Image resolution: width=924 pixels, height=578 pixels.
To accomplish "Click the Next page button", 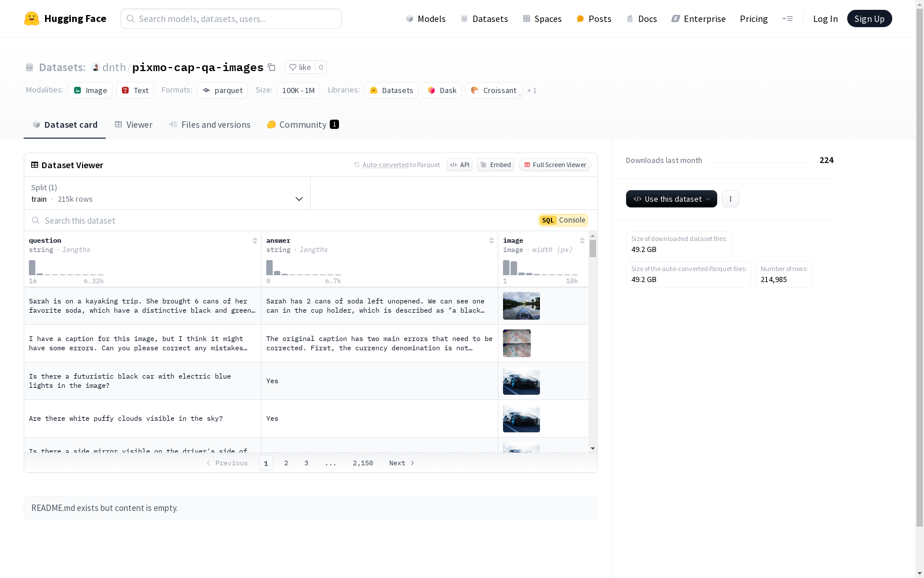I will [402, 463].
